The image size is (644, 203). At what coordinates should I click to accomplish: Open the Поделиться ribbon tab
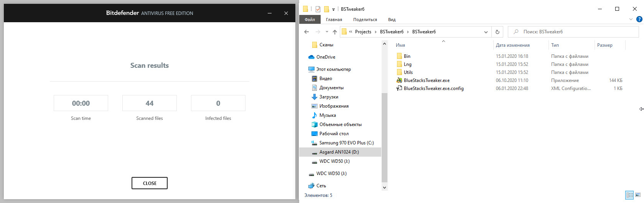click(365, 20)
